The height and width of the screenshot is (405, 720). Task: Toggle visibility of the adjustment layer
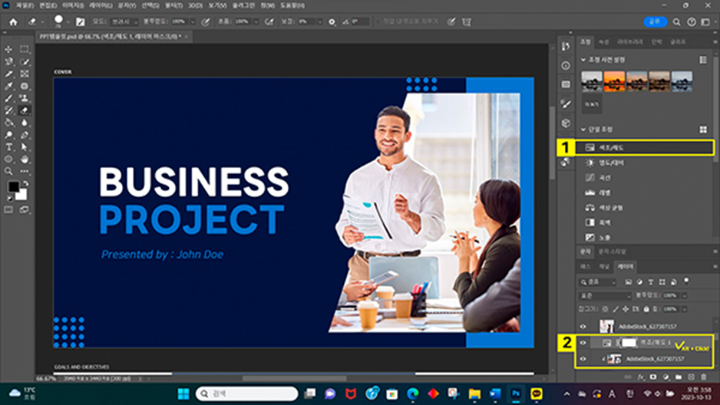click(583, 342)
